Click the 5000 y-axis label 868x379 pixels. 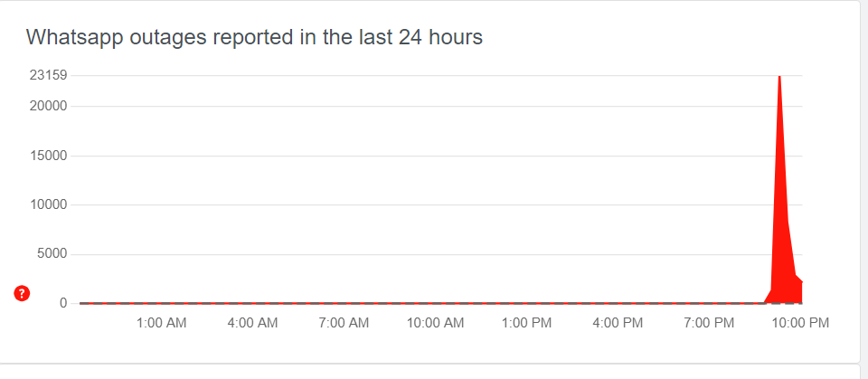coord(52,254)
